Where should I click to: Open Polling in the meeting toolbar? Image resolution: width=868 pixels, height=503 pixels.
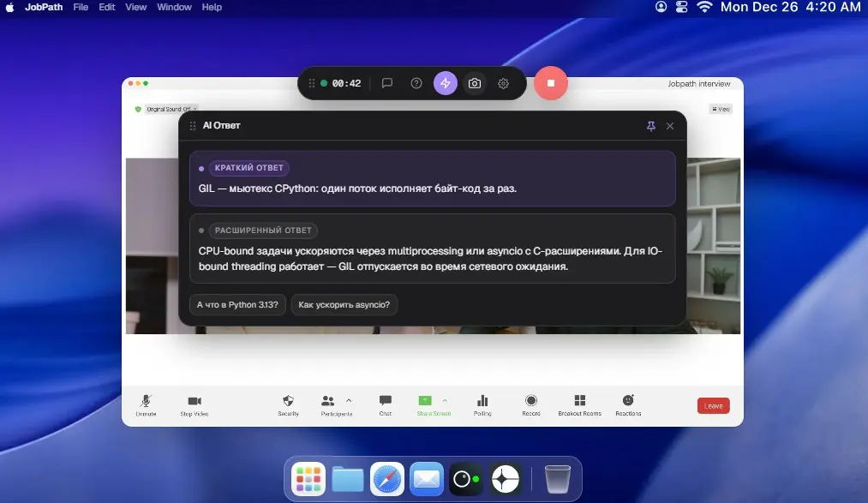482,405
